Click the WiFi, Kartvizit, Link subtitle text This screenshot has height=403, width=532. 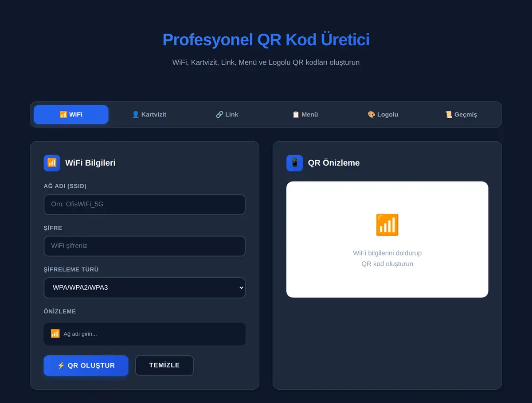266,62
